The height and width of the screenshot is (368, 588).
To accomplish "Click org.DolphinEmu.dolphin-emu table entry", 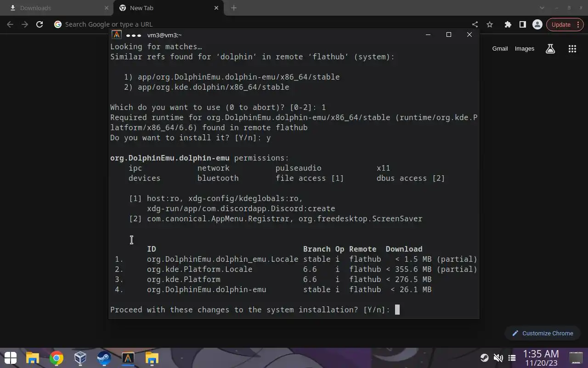I will [x=206, y=289].
